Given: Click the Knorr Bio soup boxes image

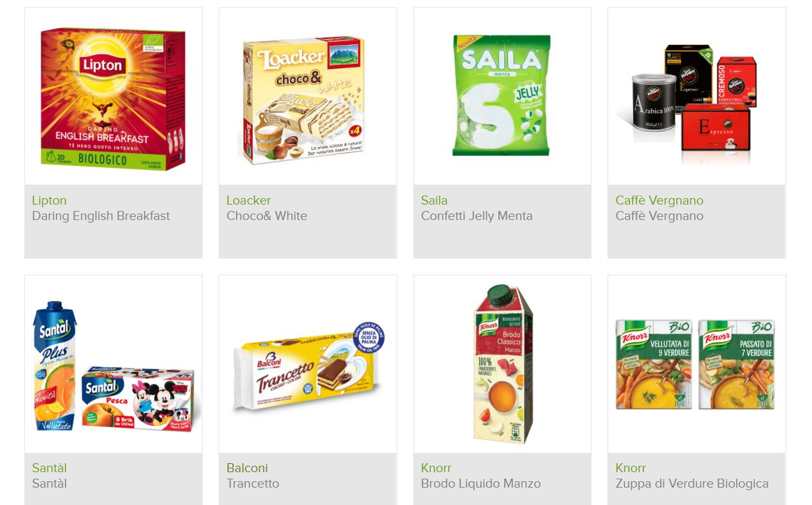Looking at the screenshot, I should (695, 364).
